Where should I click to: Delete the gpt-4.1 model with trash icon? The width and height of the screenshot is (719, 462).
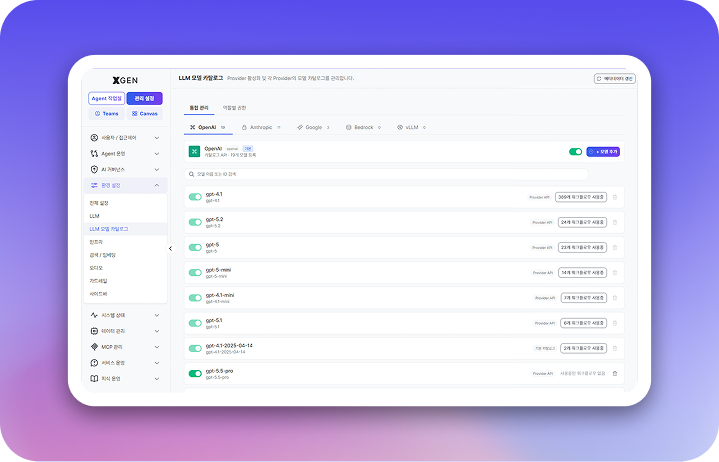[615, 197]
